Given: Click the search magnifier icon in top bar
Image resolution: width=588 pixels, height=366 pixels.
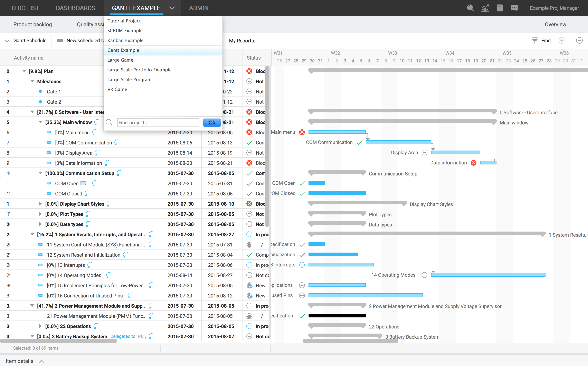Looking at the screenshot, I should (x=470, y=8).
